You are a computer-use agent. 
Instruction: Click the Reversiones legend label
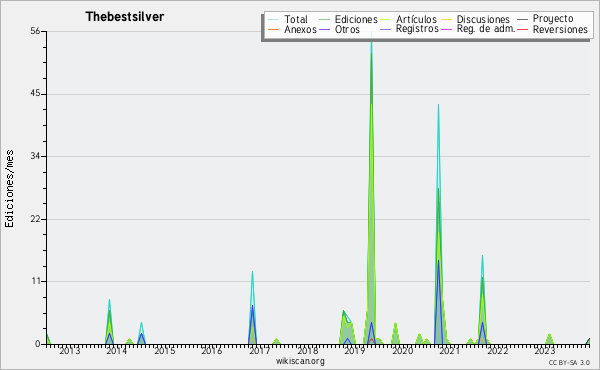click(x=560, y=29)
